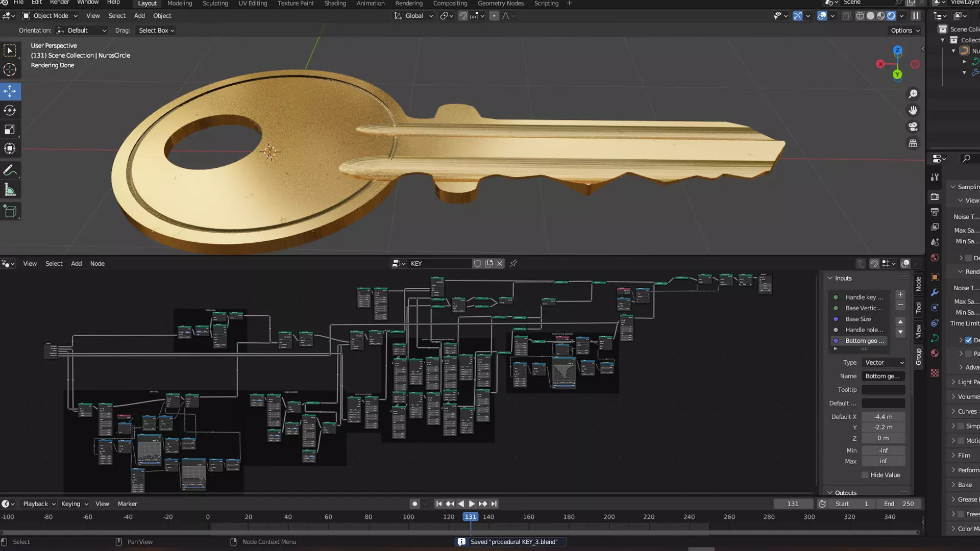Switch to the Shading workspace tab

coord(335,4)
